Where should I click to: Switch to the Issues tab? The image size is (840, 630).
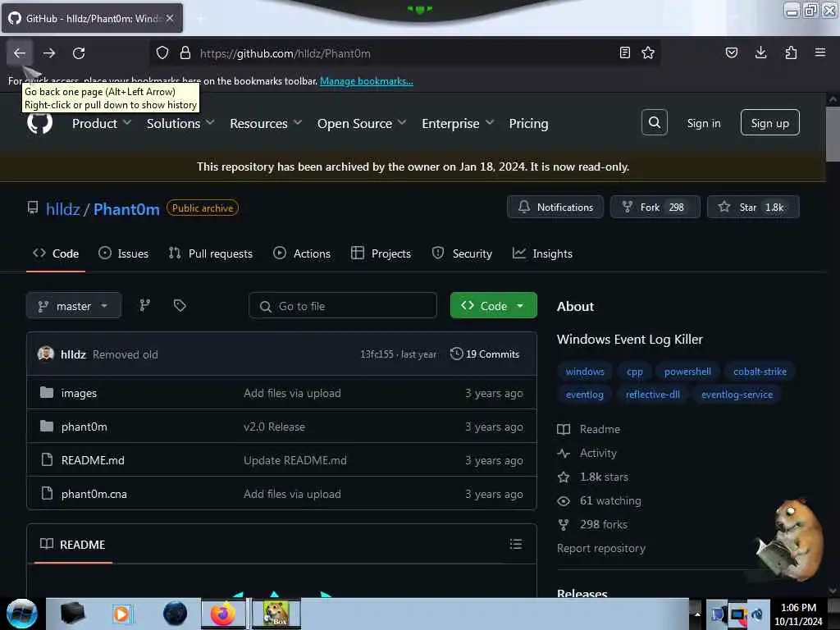124,253
